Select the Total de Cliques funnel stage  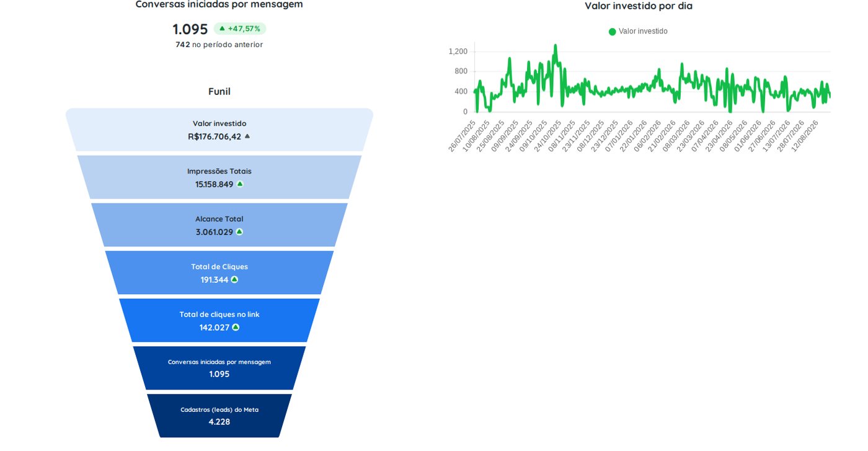(219, 273)
